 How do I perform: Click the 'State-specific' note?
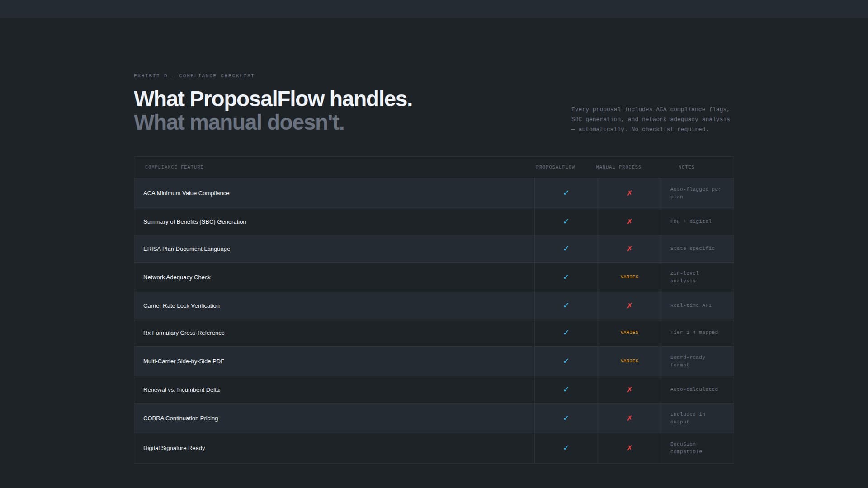click(x=693, y=249)
